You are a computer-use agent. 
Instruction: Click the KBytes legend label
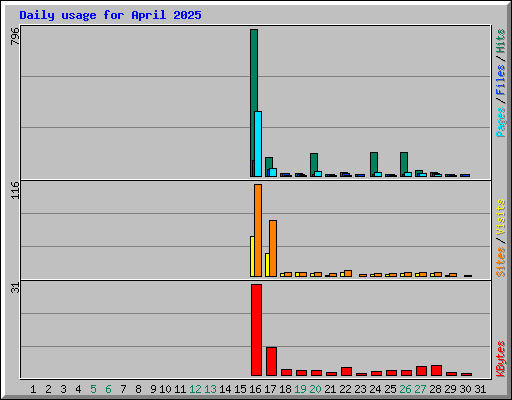[x=500, y=359]
